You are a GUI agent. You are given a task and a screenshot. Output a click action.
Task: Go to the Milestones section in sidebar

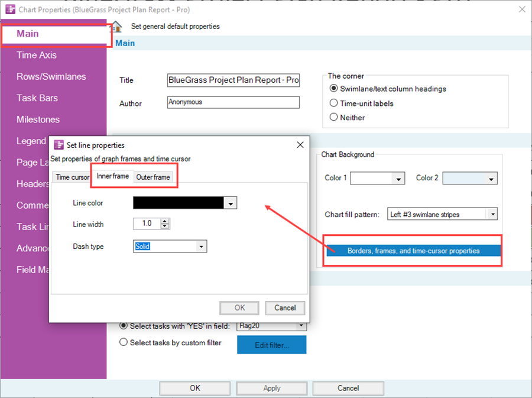[38, 119]
